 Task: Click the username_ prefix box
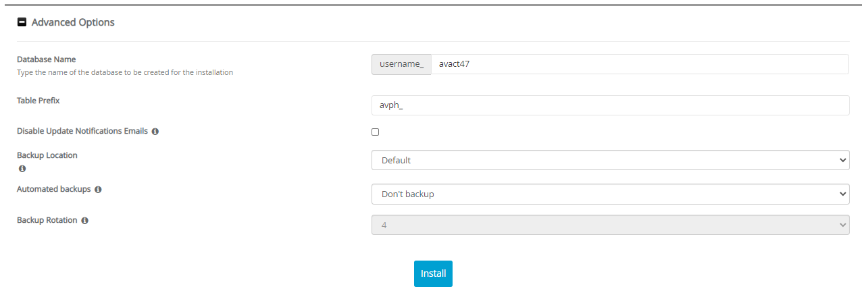(401, 64)
